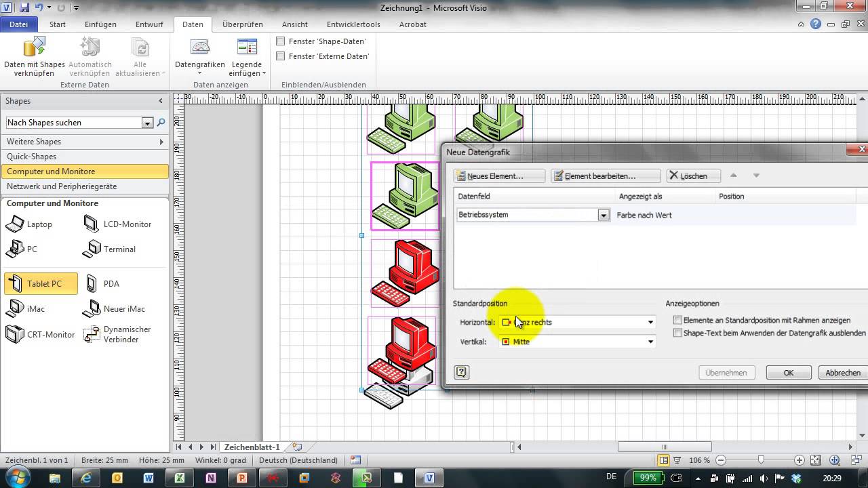
Task: Switch to the Entwurf tab
Action: (x=149, y=24)
